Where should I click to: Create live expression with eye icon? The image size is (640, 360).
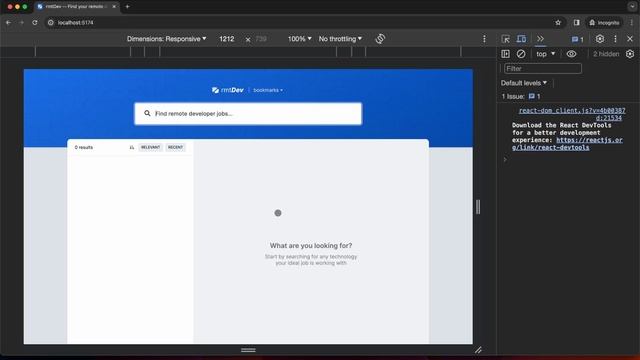pyautogui.click(x=571, y=54)
